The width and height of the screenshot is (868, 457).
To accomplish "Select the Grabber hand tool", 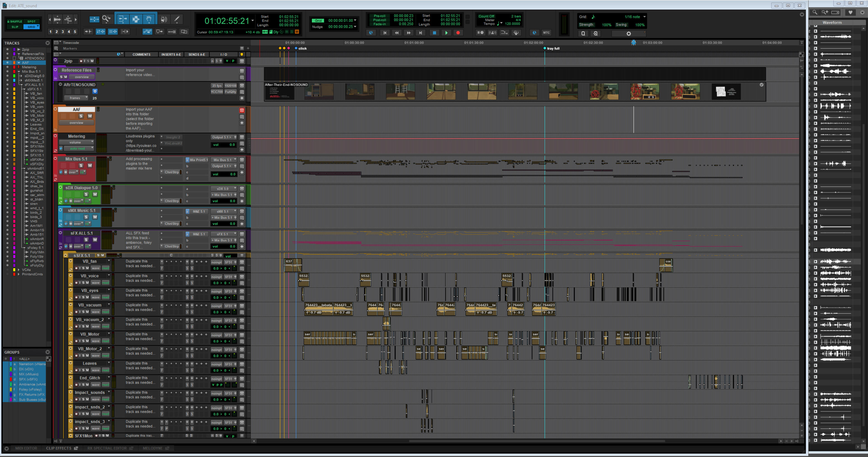I will point(149,19).
